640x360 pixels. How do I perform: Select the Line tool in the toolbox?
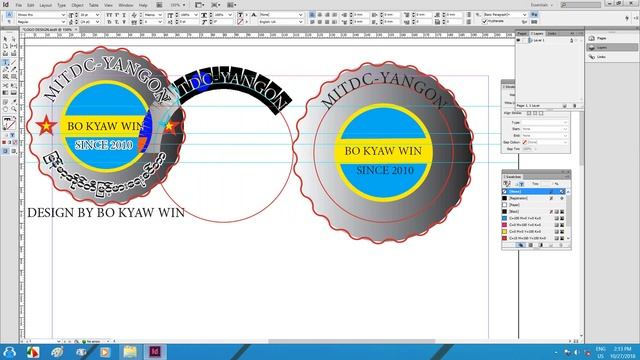[13, 62]
